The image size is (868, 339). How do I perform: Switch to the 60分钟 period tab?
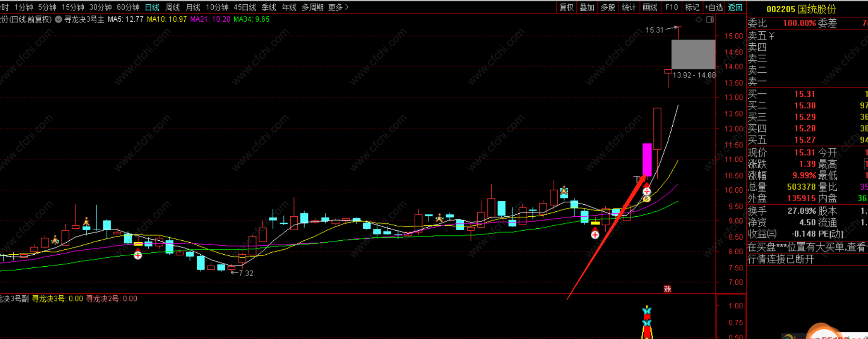[x=128, y=7]
